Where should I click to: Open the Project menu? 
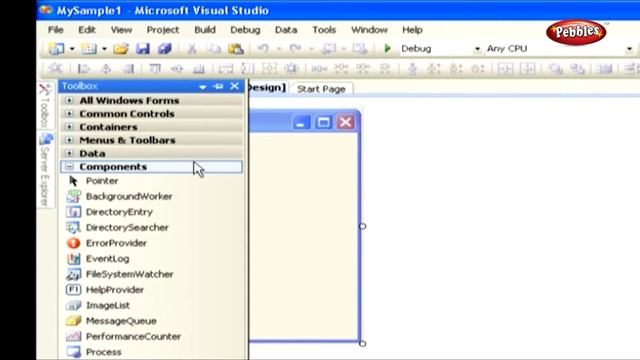[162, 30]
